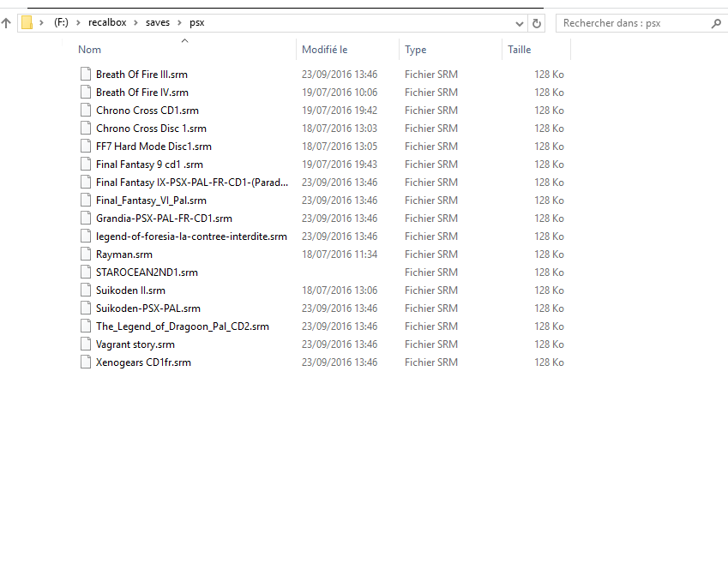Image resolution: width=728 pixels, height=581 pixels.
Task: Select file name Suikoden II.srm
Action: point(130,290)
